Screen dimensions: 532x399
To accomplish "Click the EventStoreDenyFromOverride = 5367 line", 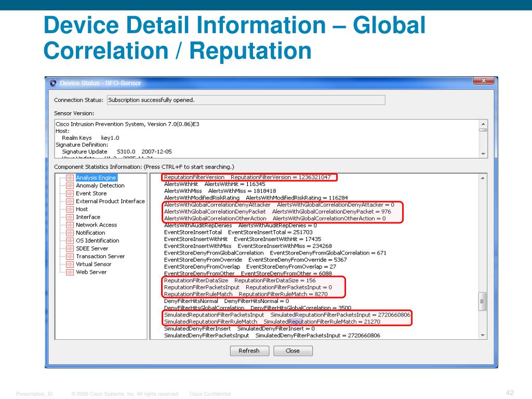I will point(256,260).
